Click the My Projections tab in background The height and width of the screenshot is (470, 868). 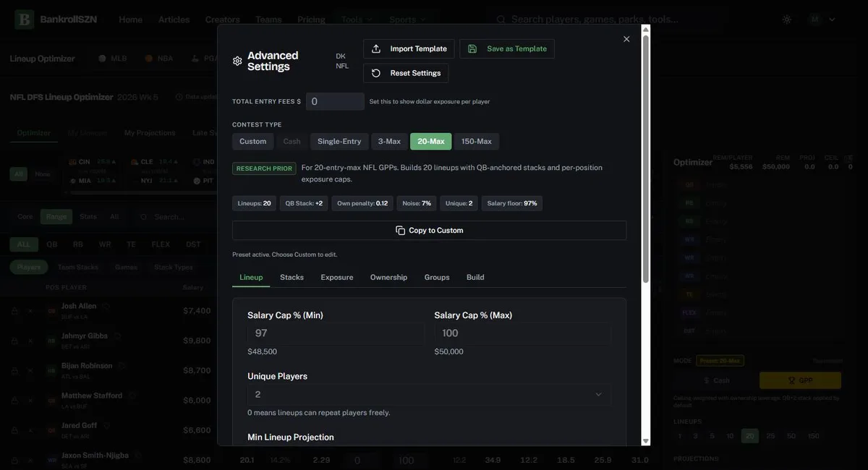coord(150,133)
